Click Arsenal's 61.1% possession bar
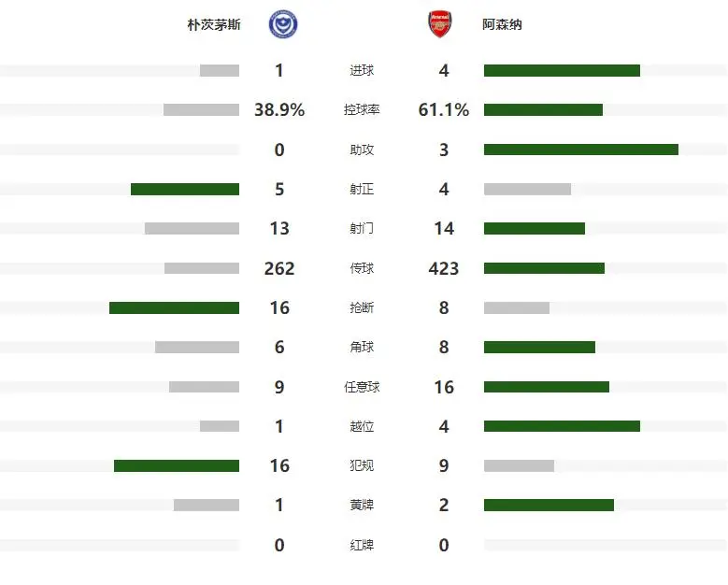Image resolution: width=728 pixels, height=585 pixels. pos(543,110)
